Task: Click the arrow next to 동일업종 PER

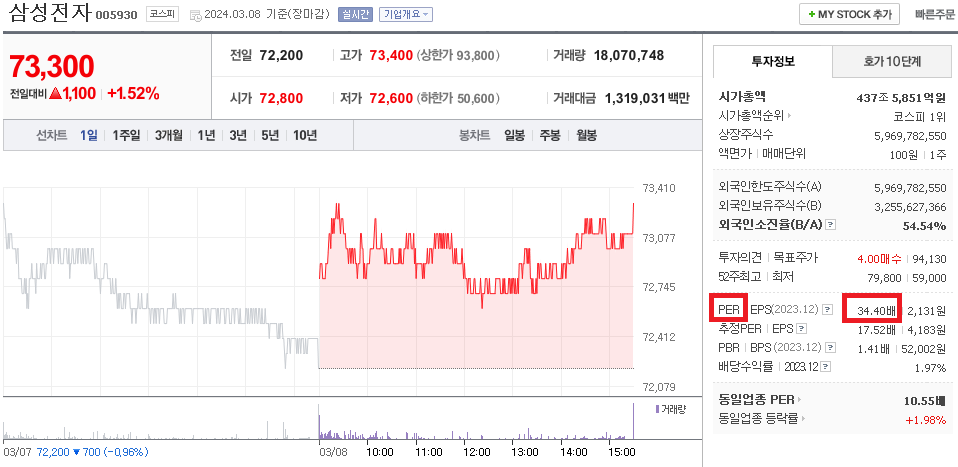Action: point(800,400)
